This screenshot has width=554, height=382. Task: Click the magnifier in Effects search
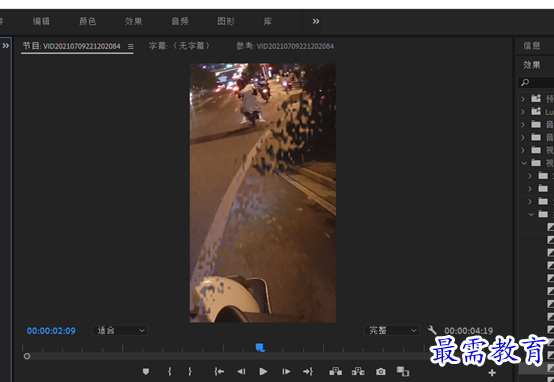click(525, 82)
